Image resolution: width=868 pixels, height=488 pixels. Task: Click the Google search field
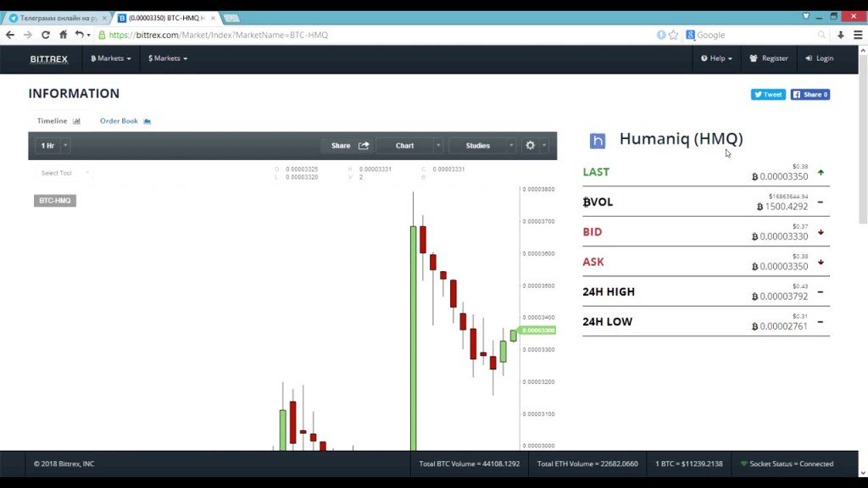point(756,35)
